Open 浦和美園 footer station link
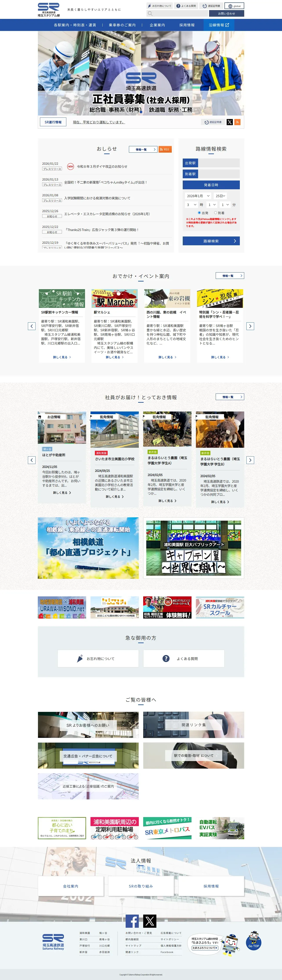 (x=85, y=933)
